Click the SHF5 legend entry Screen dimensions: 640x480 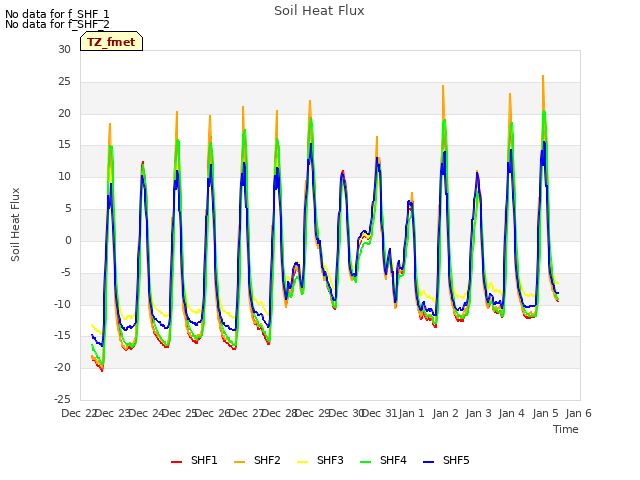[447, 460]
